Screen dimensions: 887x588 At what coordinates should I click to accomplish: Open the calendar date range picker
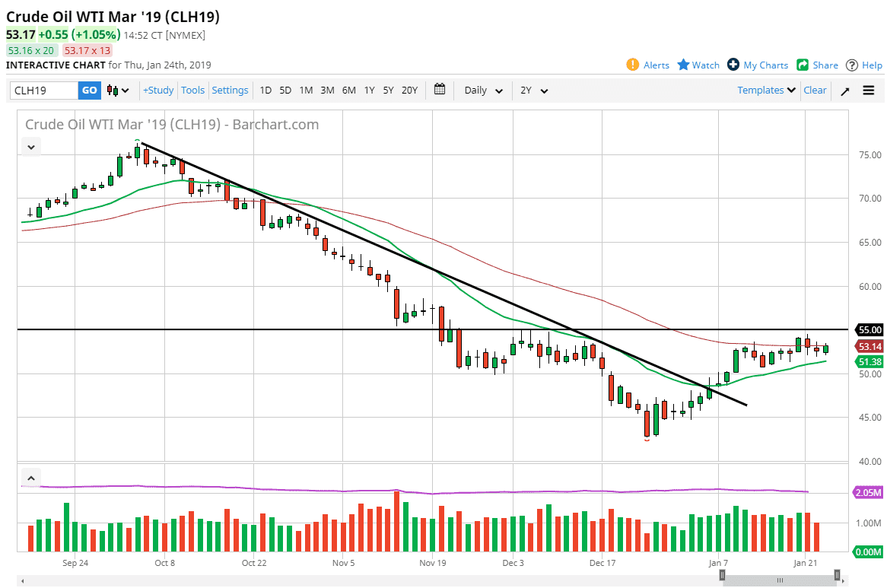440,90
